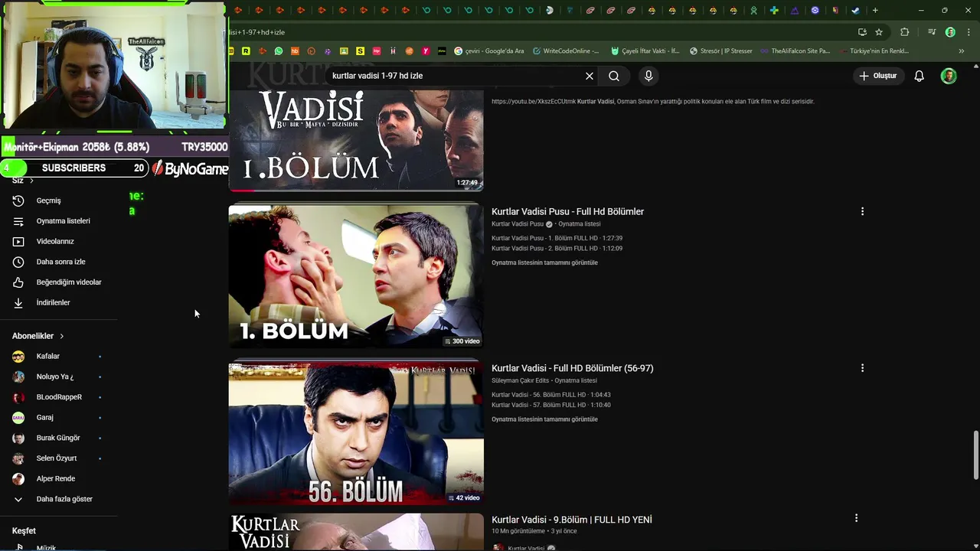Open options menu for Full HD Bölümler (56-97)
The height and width of the screenshot is (551, 980).
(x=862, y=368)
